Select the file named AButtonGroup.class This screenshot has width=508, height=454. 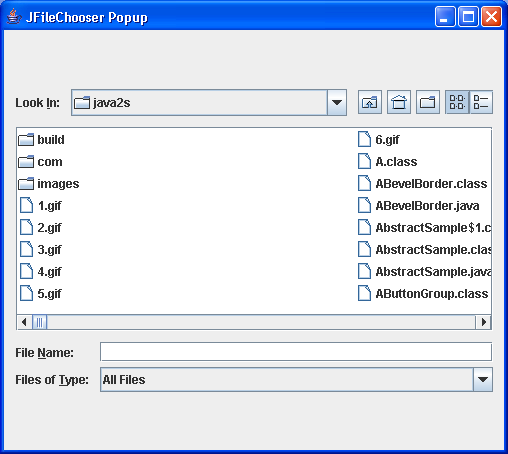pos(432,294)
